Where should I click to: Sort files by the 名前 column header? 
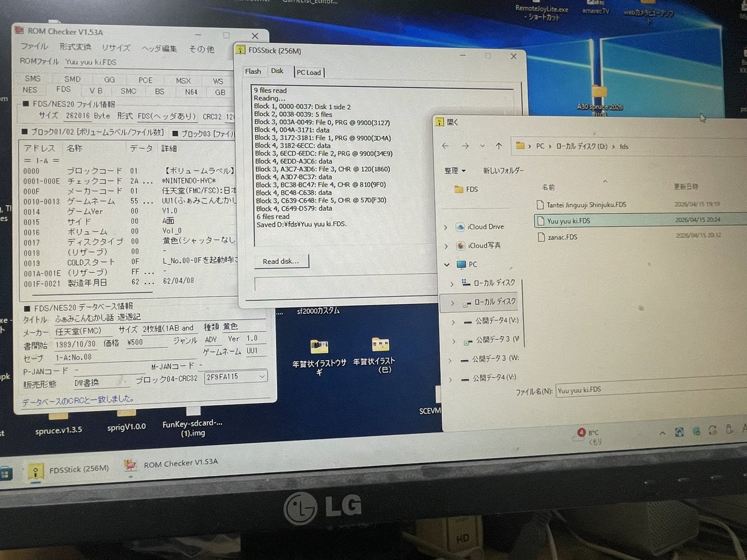pos(548,187)
